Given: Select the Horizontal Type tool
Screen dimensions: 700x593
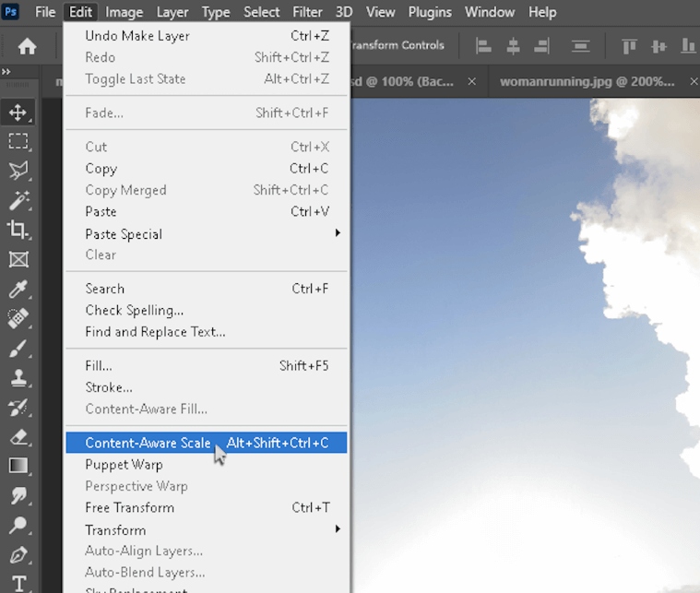Looking at the screenshot, I should click(x=18, y=583).
